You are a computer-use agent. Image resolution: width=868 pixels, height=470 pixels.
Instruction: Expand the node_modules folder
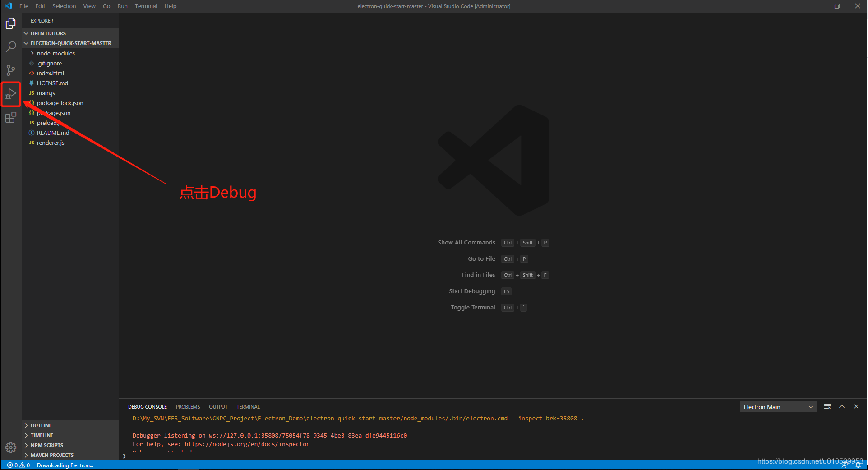(x=70, y=53)
